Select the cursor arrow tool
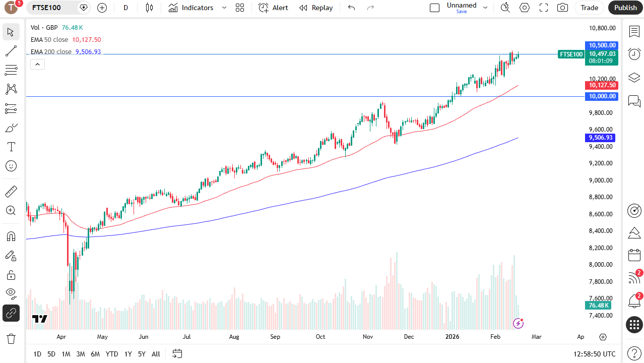 coord(11,32)
